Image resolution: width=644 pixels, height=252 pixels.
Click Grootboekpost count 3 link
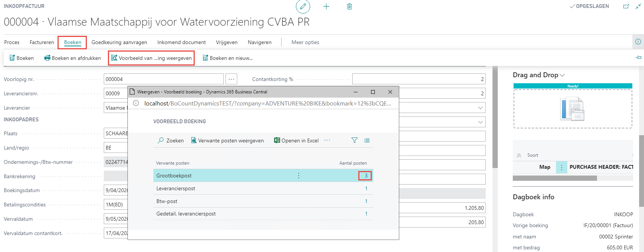coord(366,176)
